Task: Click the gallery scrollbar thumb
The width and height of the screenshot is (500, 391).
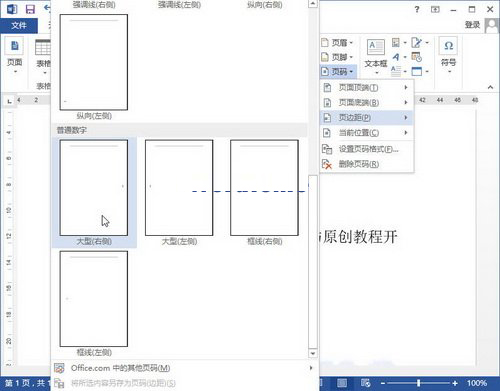Action: 313,262
